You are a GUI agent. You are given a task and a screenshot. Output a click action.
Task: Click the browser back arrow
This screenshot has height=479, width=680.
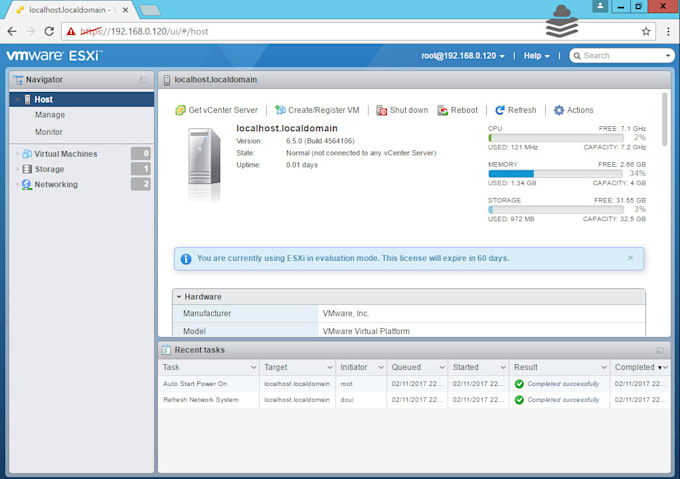pyautogui.click(x=12, y=31)
